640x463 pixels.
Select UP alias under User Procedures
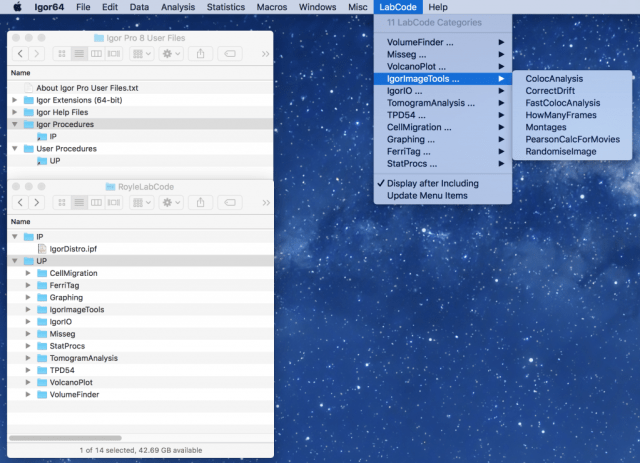pos(140,161)
